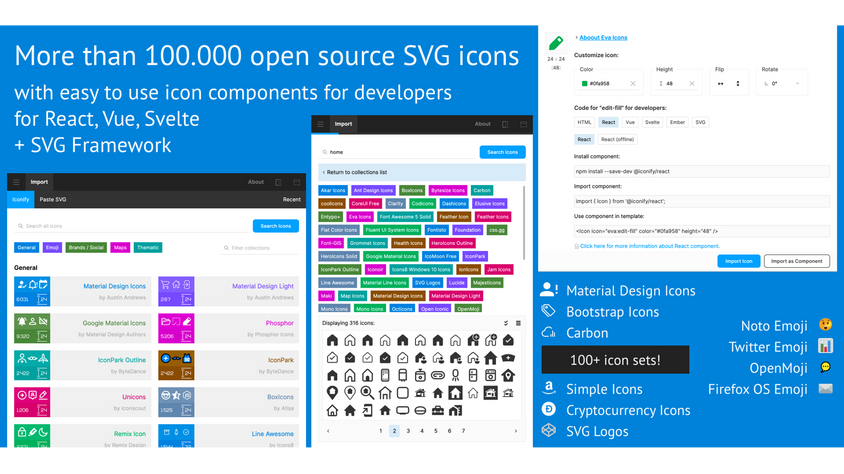Image resolution: width=844 pixels, height=474 pixels.
Task: Go to previous results page arrow
Action: pyautogui.click(x=328, y=431)
